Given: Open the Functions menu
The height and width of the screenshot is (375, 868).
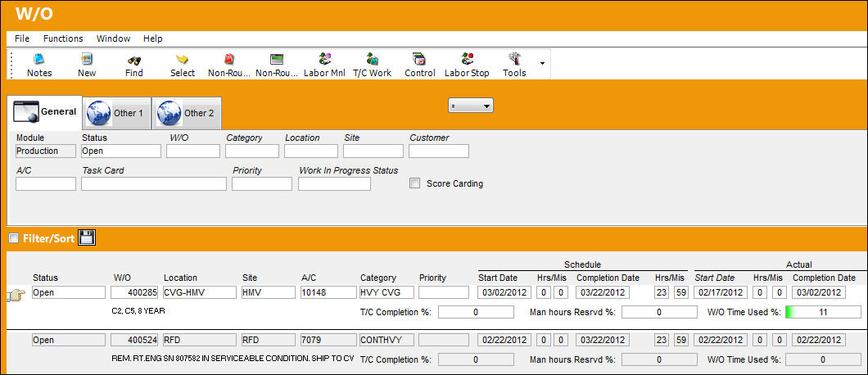Looking at the screenshot, I should 63,38.
